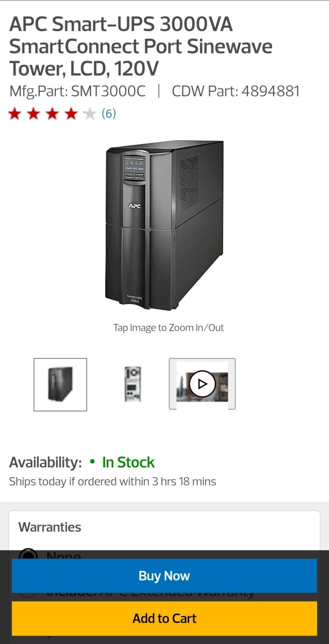Click the Mfg.Part SMT3000C text

77,91
